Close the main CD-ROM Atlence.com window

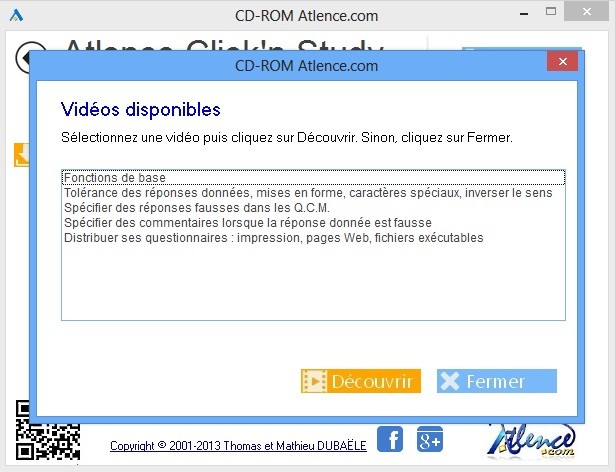(586, 11)
